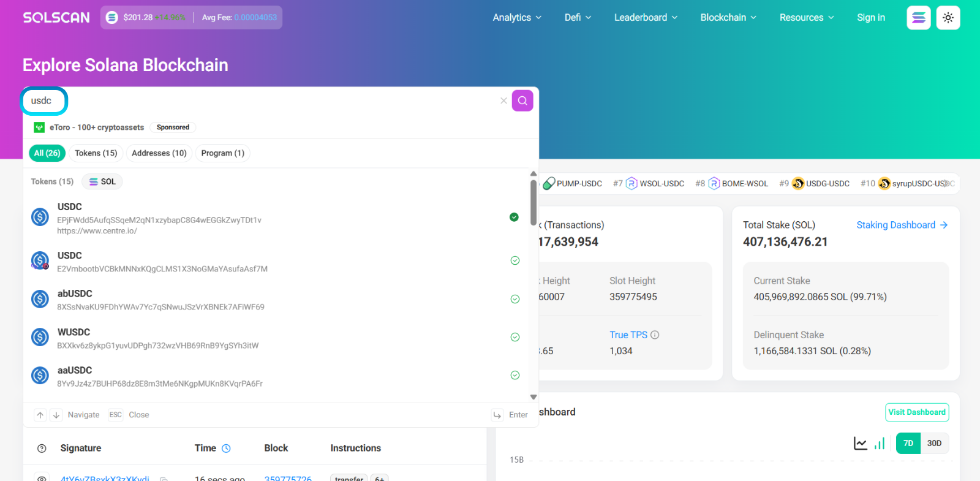
Task: Click Delinquent Stake value 1,166,584.1331 SOL
Action: [x=812, y=351]
